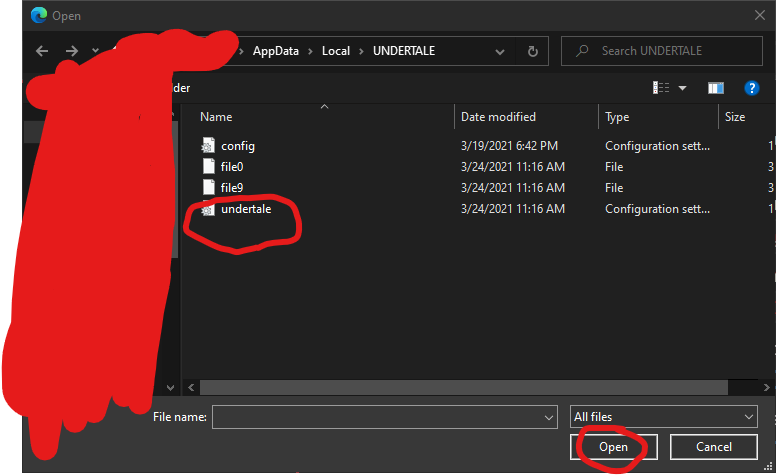Open the blue Help button
Screen dimensions: 776x475
pos(752,88)
